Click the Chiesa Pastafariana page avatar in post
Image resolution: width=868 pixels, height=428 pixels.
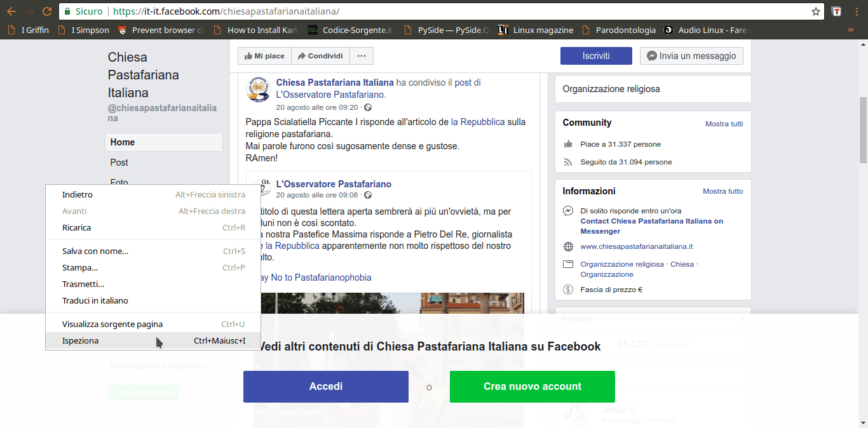tap(259, 90)
